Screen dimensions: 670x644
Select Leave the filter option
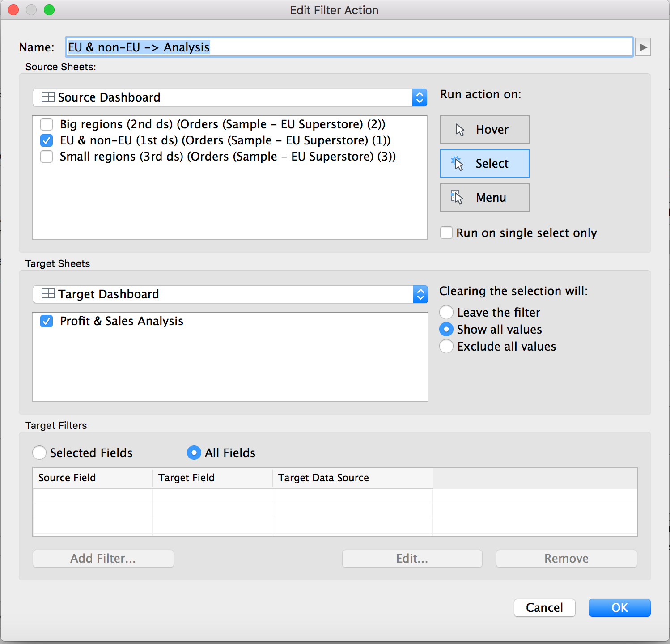point(446,312)
